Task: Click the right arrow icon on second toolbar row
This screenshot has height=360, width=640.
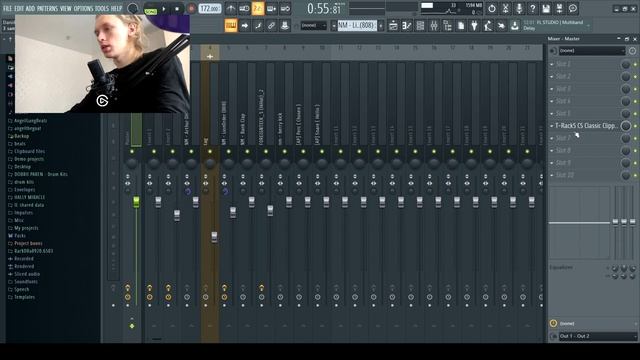Action: [x=244, y=26]
